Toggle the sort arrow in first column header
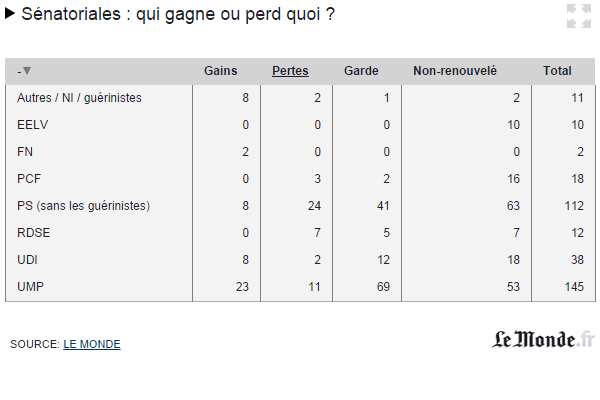This screenshot has width=600, height=400. 25,71
